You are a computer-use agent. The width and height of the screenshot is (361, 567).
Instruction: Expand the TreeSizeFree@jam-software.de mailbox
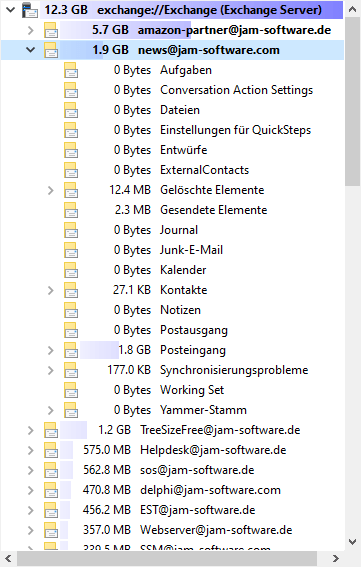(31, 430)
